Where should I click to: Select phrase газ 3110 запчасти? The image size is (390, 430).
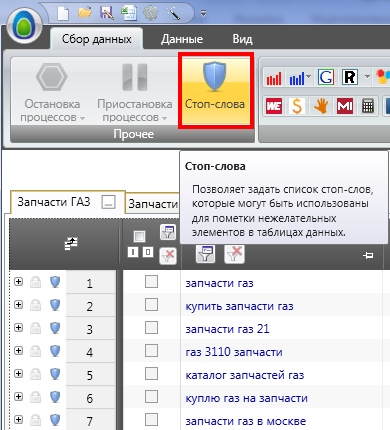234,352
